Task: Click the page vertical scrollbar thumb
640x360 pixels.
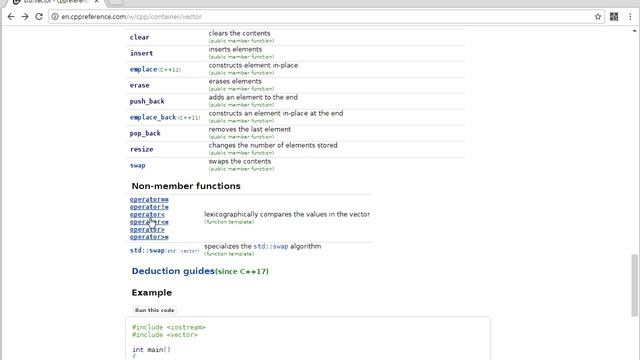Action: (x=634, y=285)
